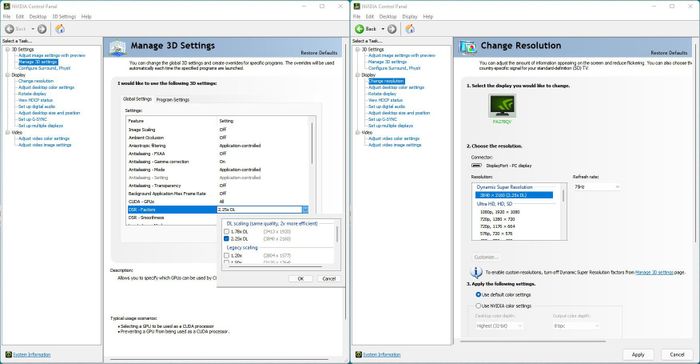Select the DSR - Smoothness row

point(217,218)
